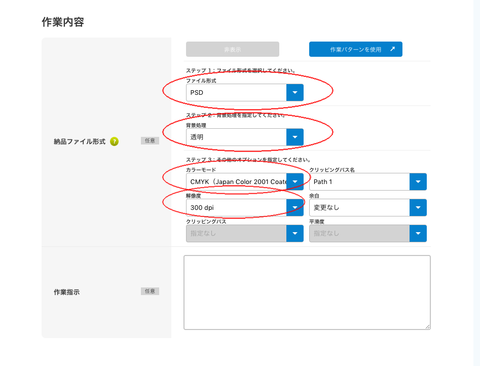Click the green help icon beside 納品ファイル形式
The height and width of the screenshot is (366, 480).
pos(114,142)
